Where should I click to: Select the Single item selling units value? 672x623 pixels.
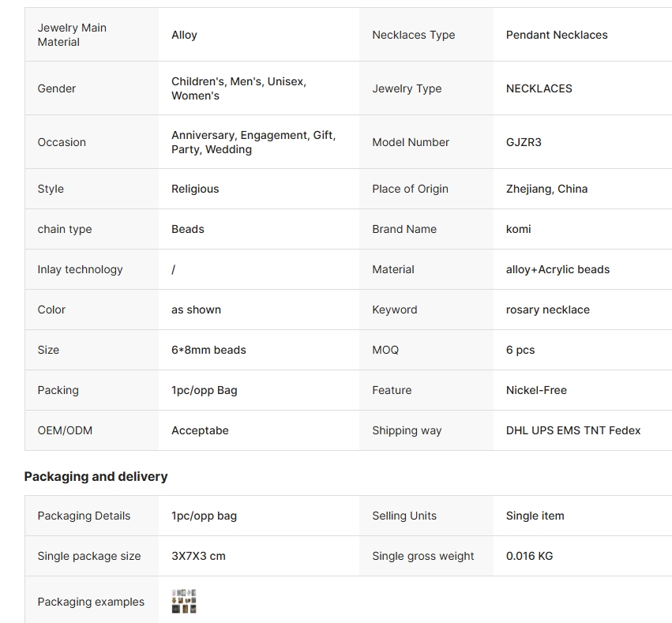coord(535,516)
